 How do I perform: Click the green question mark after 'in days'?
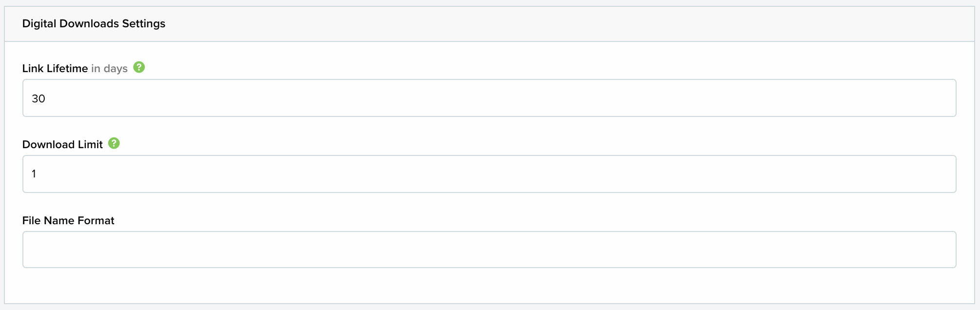139,67
